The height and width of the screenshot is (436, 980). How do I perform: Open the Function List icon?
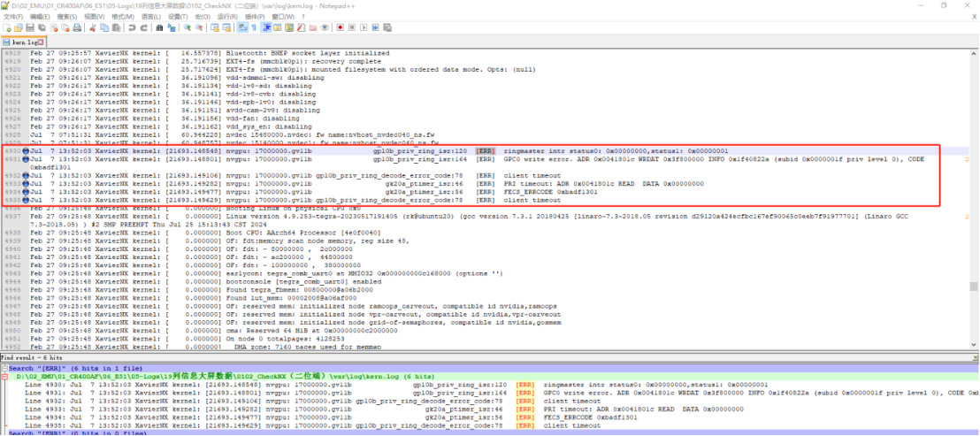[302, 27]
